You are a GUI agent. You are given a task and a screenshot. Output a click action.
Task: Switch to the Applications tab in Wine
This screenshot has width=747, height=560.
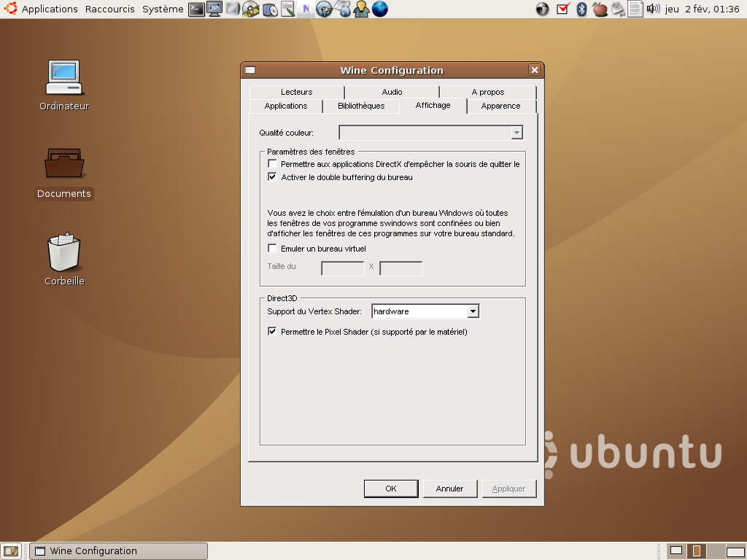pyautogui.click(x=286, y=106)
